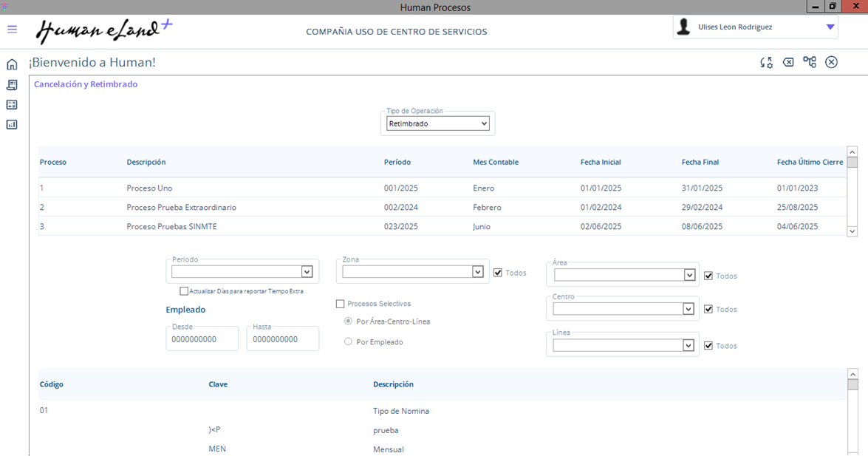The height and width of the screenshot is (456, 868).
Task: Open the payroll receipt sidebar icon
Action: tap(12, 85)
